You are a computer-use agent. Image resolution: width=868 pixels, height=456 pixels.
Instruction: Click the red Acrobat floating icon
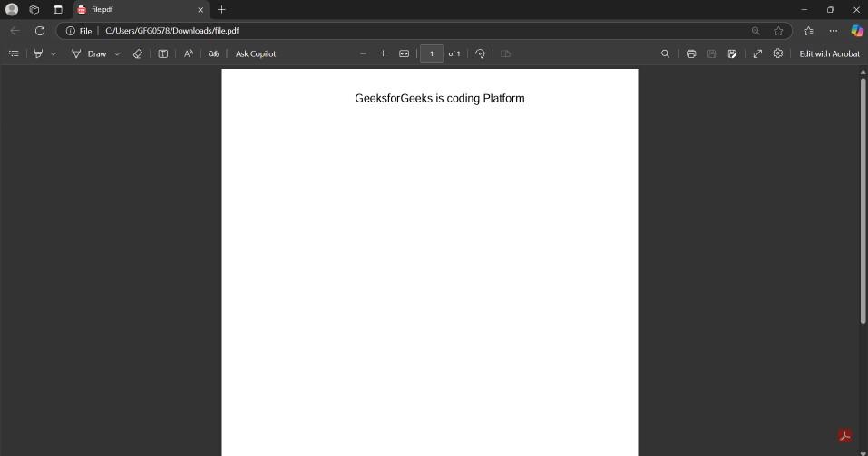coord(844,435)
